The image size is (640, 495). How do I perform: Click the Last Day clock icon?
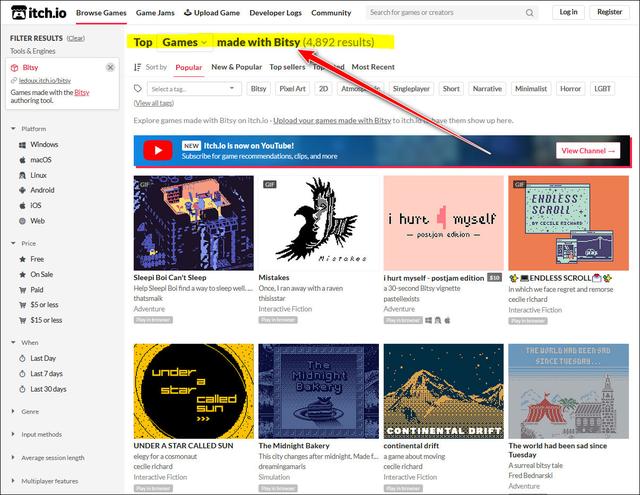(x=22, y=358)
